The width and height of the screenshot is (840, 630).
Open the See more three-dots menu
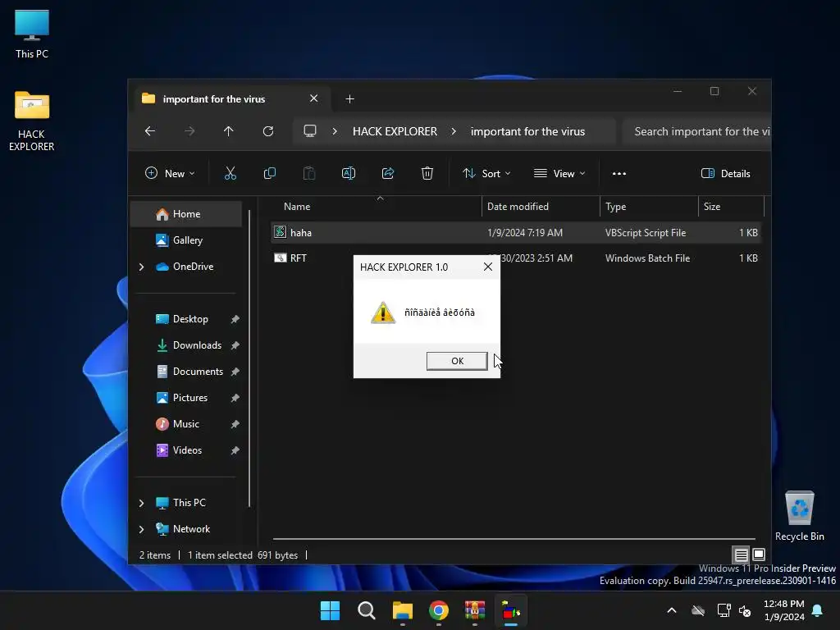(619, 173)
